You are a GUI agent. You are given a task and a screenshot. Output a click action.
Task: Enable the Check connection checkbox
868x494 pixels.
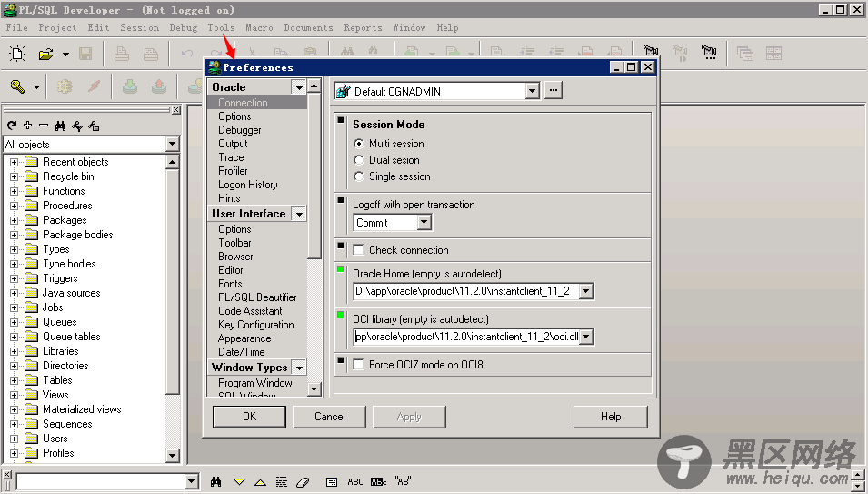(x=359, y=250)
